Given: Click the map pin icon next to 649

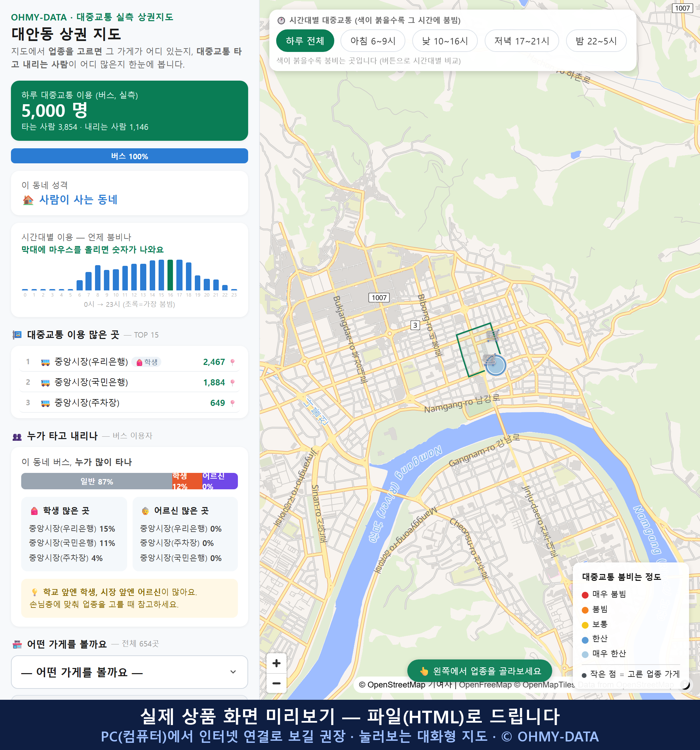Looking at the screenshot, I should pos(232,403).
